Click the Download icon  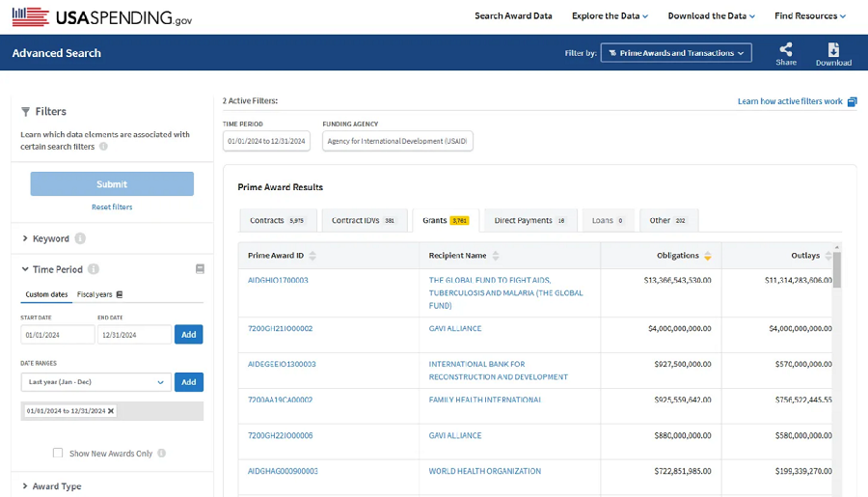(833, 49)
